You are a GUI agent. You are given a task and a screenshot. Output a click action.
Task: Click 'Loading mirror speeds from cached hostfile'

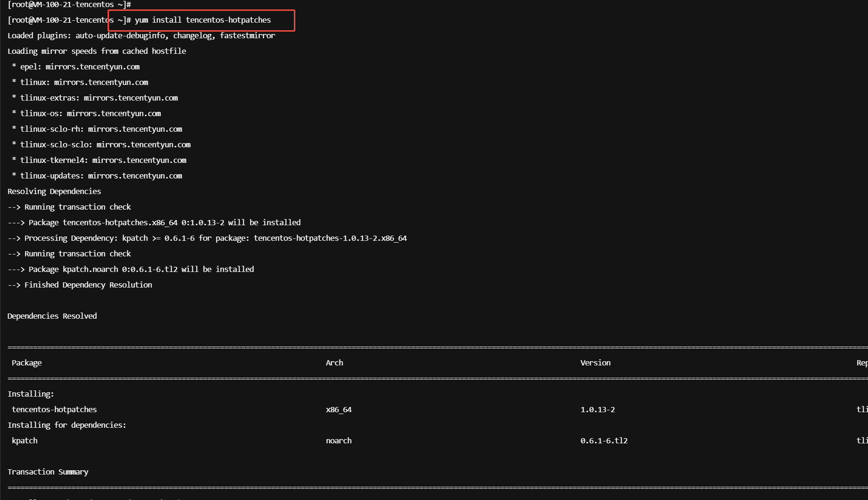tap(97, 51)
